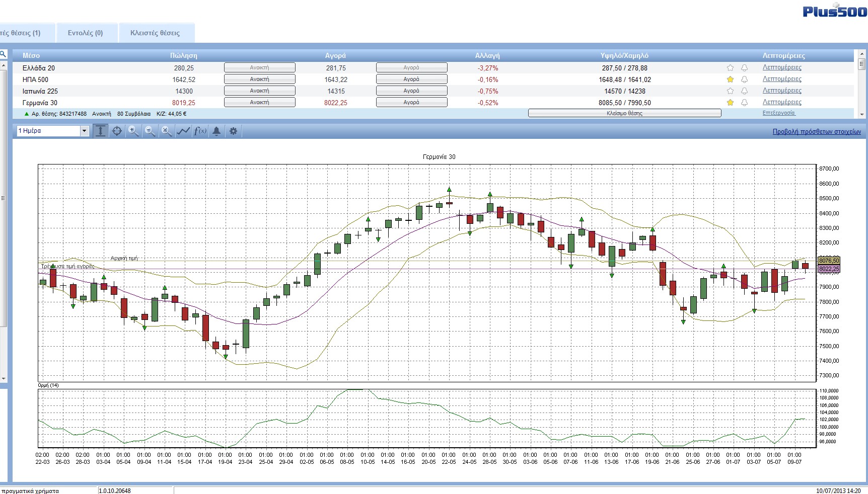Open Λεπτομέρειες link for Ελλάδα 20
This screenshot has height=494, width=868.
click(782, 67)
